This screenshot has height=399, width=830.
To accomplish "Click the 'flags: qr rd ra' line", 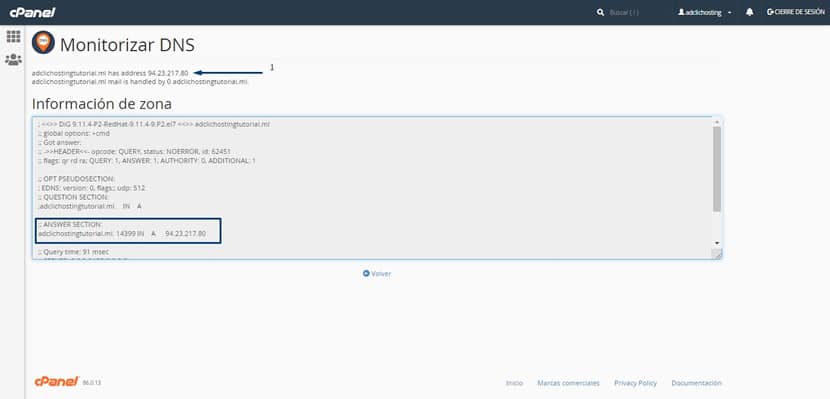I will click(146, 160).
